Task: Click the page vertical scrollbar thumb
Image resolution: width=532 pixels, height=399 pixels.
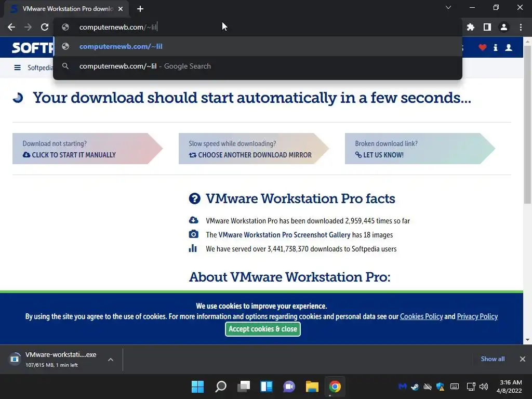Action: 527,124
